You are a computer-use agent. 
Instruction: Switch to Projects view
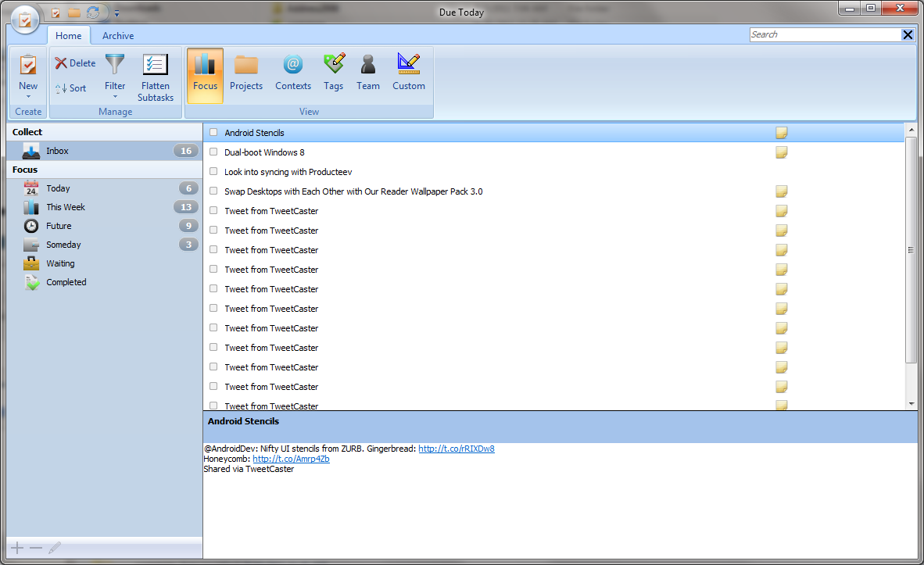(246, 74)
